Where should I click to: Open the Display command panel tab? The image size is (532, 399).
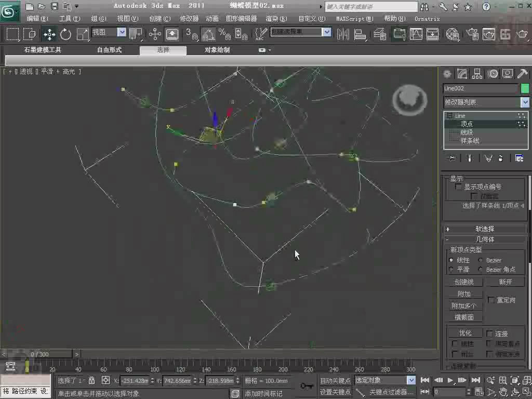508,74
